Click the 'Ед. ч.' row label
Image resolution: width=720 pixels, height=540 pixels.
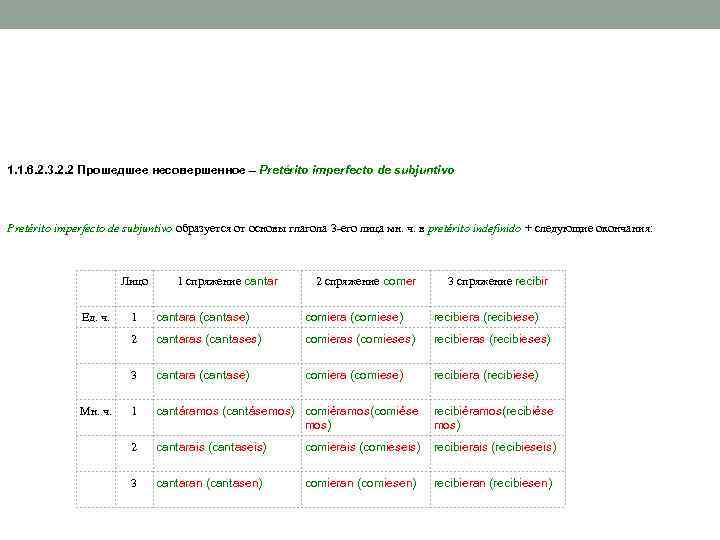point(96,317)
